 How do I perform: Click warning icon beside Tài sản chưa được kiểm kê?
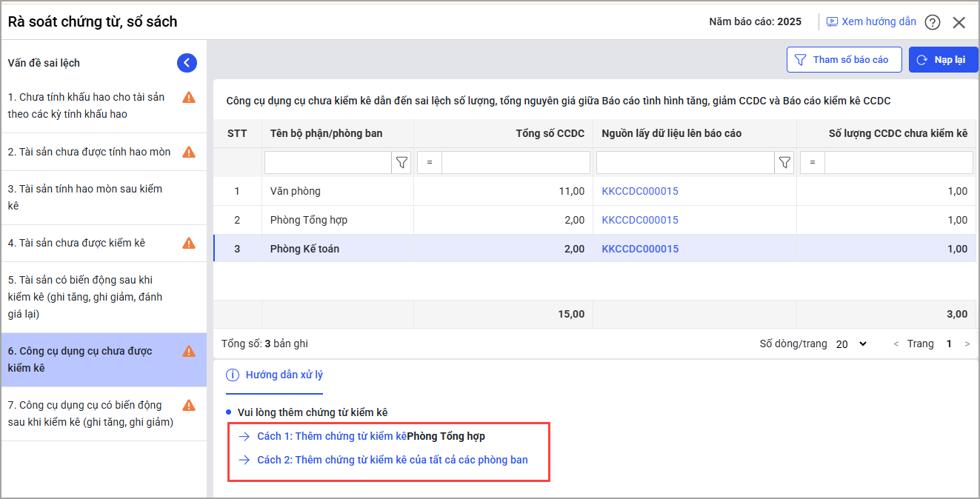[189, 243]
